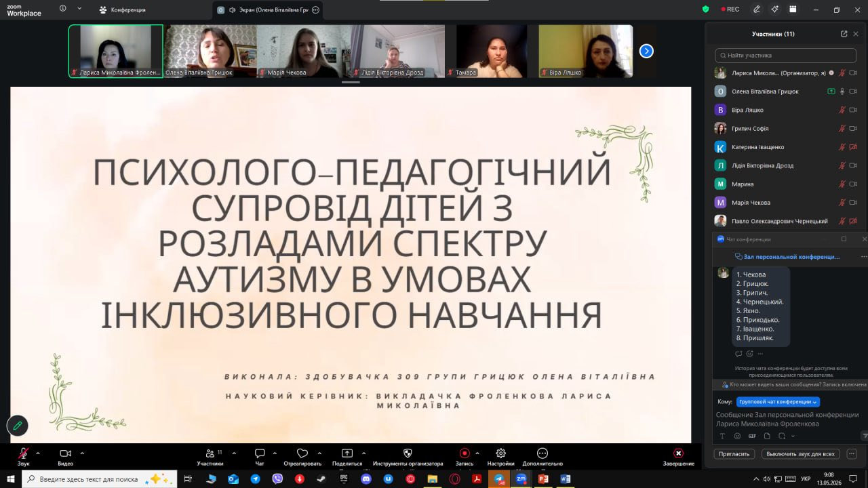Expand audio options arrow beside Звук

click(38, 453)
